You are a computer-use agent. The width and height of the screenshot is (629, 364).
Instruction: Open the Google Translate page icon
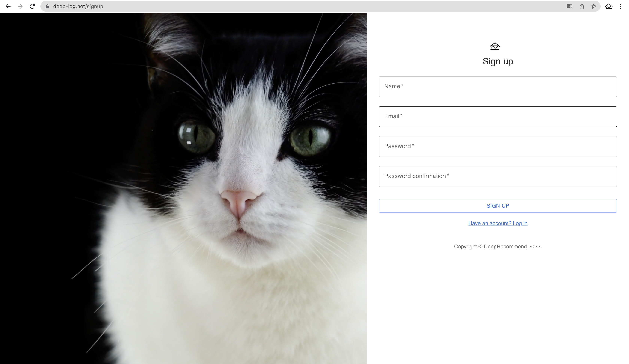[x=570, y=7]
